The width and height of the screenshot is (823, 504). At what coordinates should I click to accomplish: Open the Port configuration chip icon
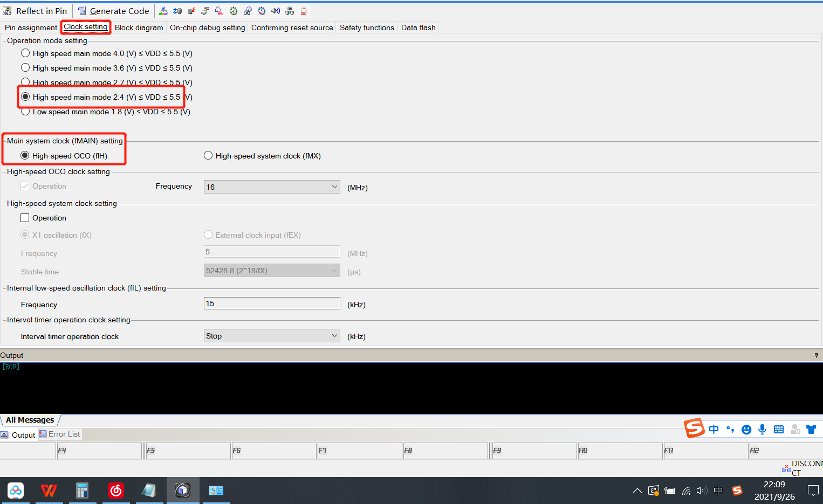[x=177, y=11]
